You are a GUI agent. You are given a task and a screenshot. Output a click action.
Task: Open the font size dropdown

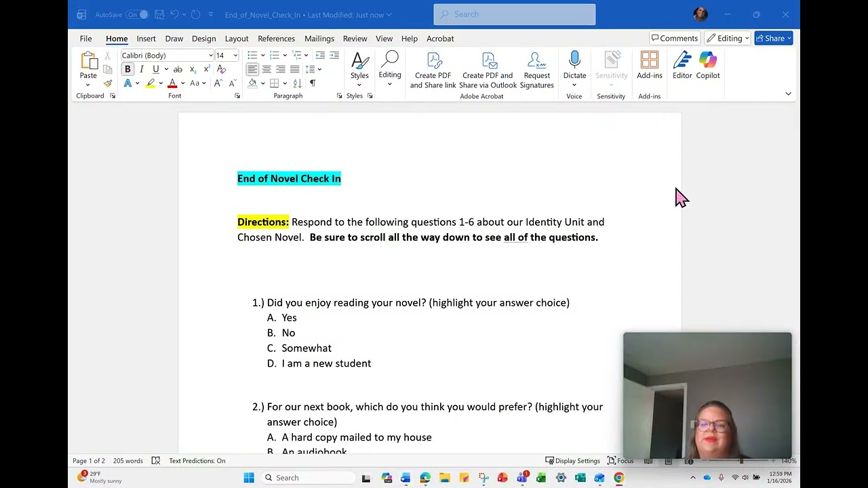pos(235,56)
